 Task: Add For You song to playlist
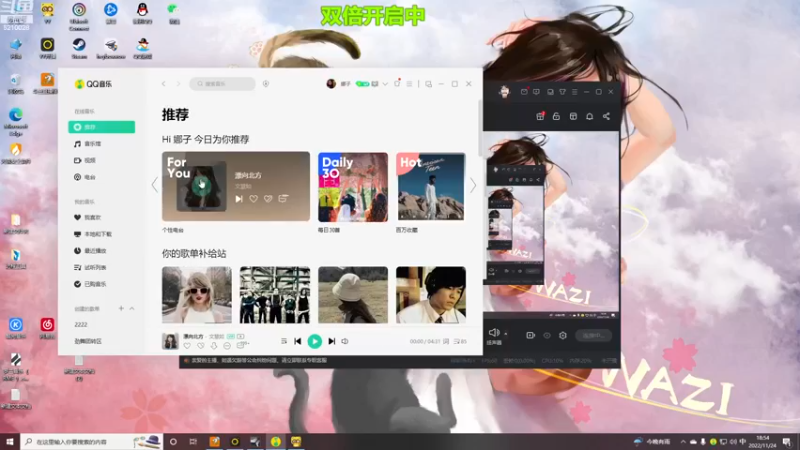[283, 198]
